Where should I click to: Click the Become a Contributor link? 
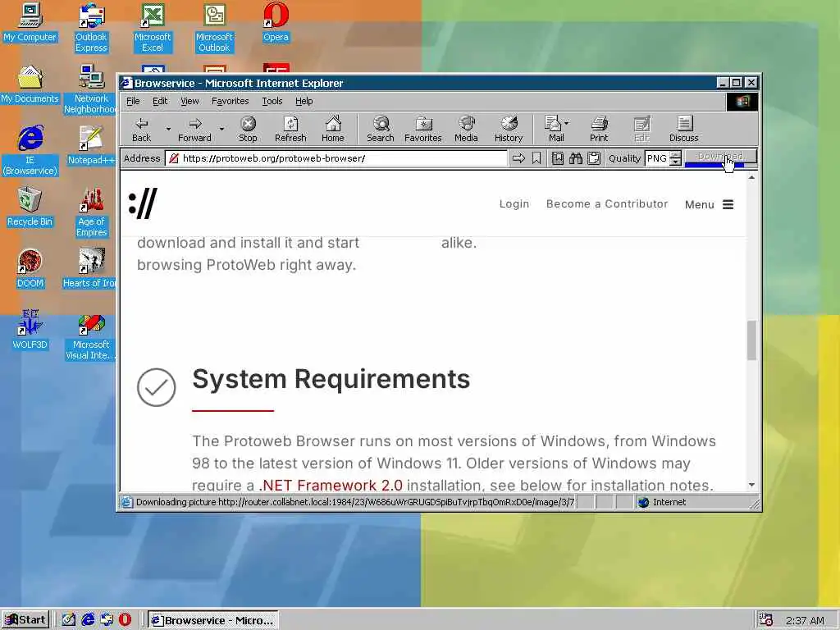(607, 204)
